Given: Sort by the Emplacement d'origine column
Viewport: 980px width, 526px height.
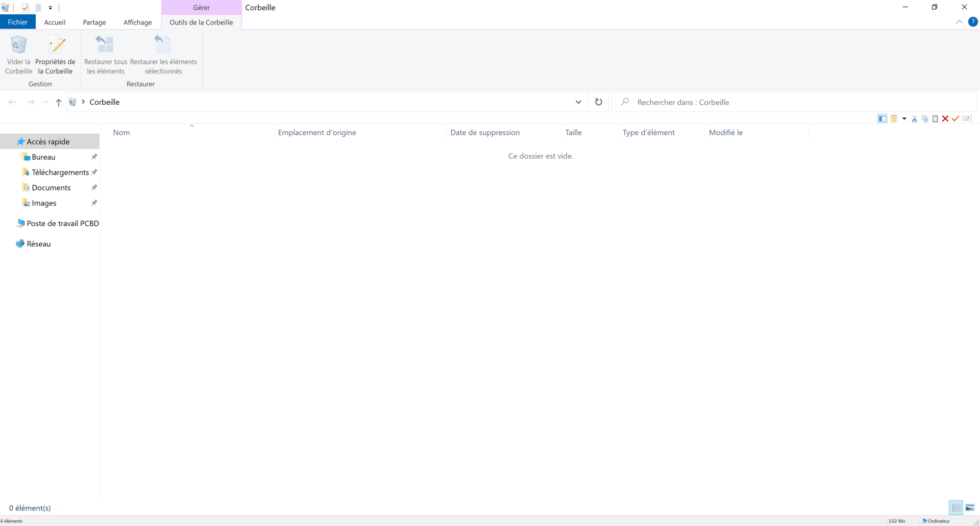Looking at the screenshot, I should 317,133.
